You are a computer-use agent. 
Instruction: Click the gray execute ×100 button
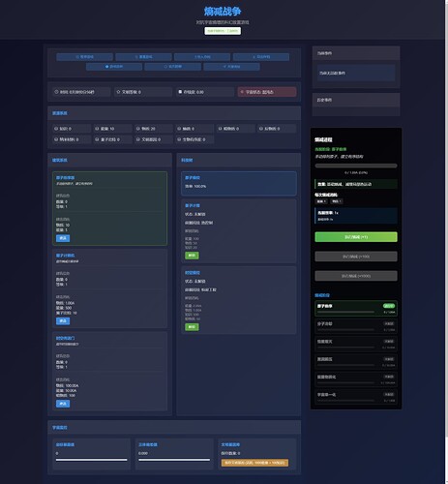point(356,257)
